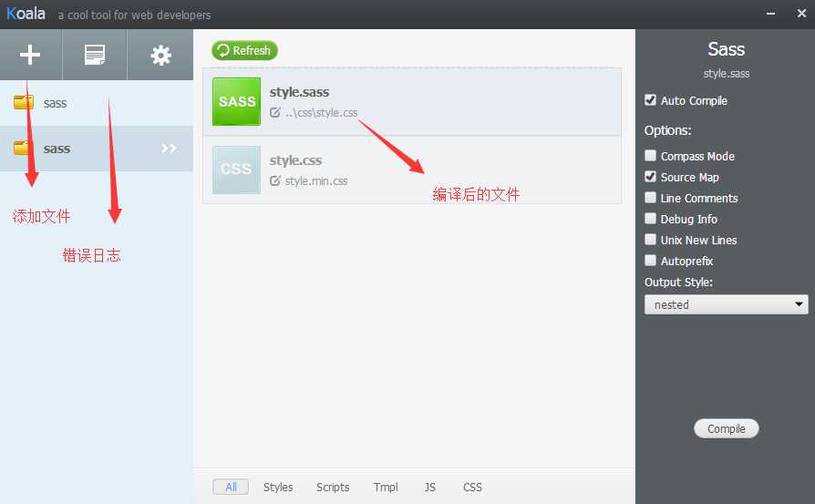This screenshot has width=815, height=504.
Task: Click the Sass heading in the settings panel
Action: (727, 49)
